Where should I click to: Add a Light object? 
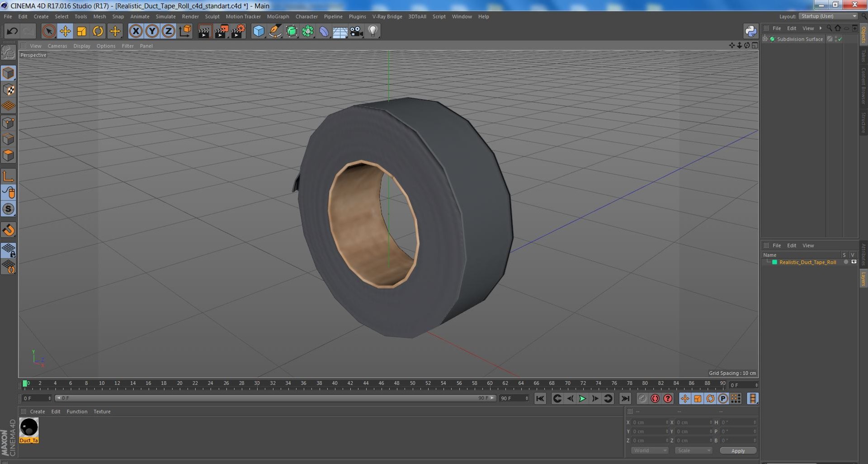point(373,31)
